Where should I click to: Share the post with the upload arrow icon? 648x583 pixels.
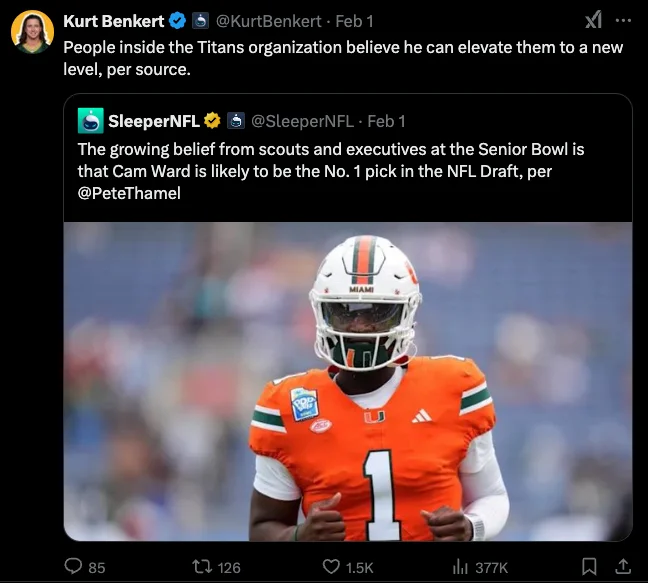622,567
